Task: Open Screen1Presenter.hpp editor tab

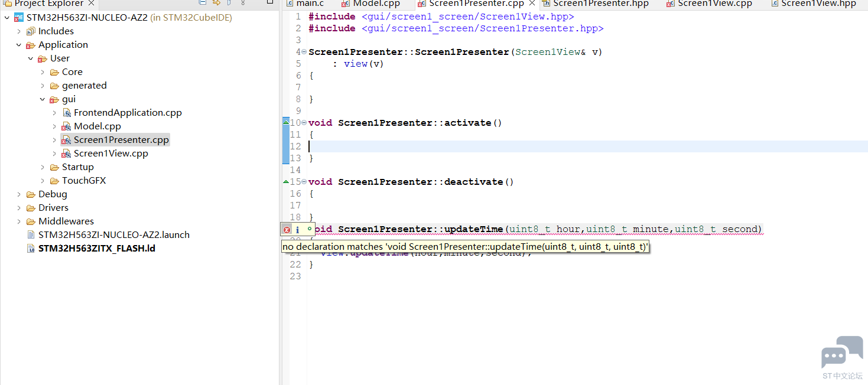Action: [x=596, y=4]
